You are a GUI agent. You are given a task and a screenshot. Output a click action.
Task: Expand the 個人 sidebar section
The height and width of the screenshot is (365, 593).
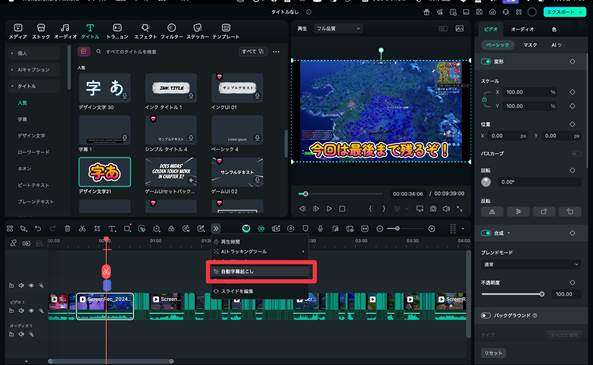tap(34, 53)
